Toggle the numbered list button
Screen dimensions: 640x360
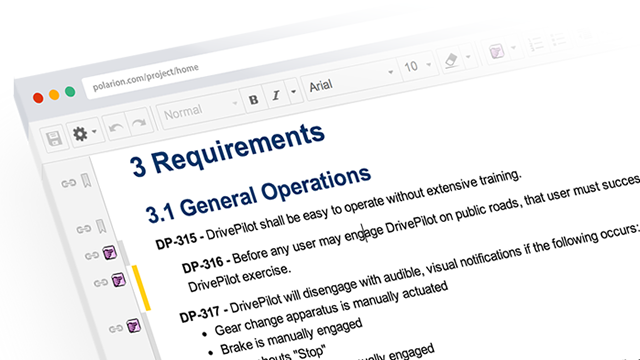(x=536, y=43)
